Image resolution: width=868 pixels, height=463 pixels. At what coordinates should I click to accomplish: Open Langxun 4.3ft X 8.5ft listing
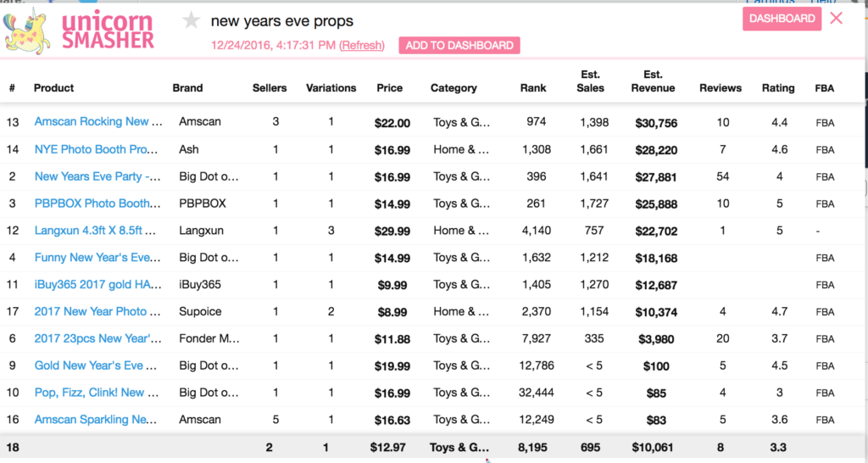(95, 231)
